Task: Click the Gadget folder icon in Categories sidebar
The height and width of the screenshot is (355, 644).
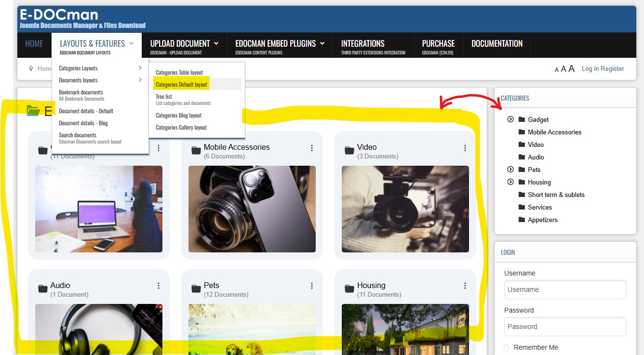Action: point(522,119)
